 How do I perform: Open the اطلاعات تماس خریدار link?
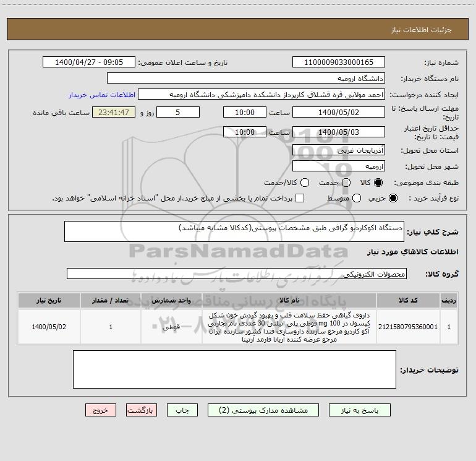[x=102, y=95]
